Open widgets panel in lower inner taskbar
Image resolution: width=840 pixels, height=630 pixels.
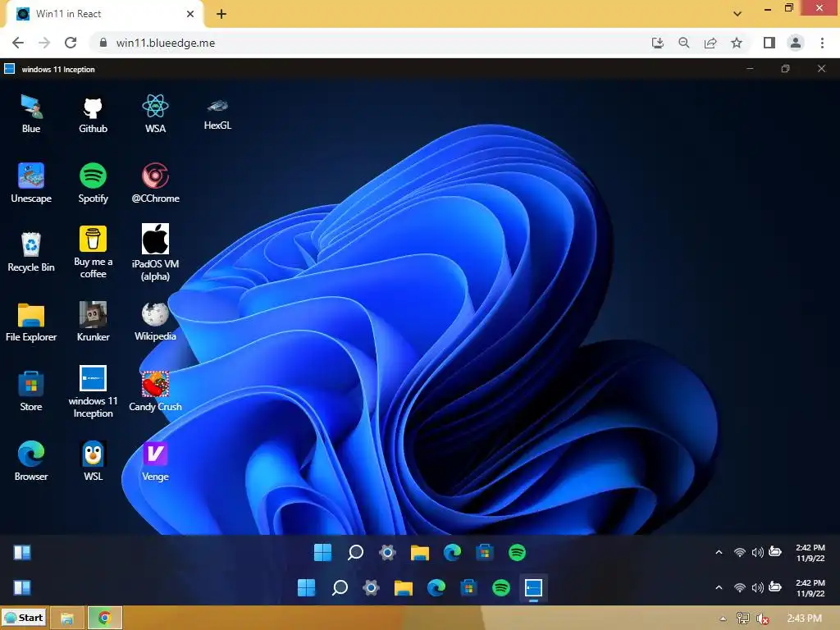pos(22,587)
